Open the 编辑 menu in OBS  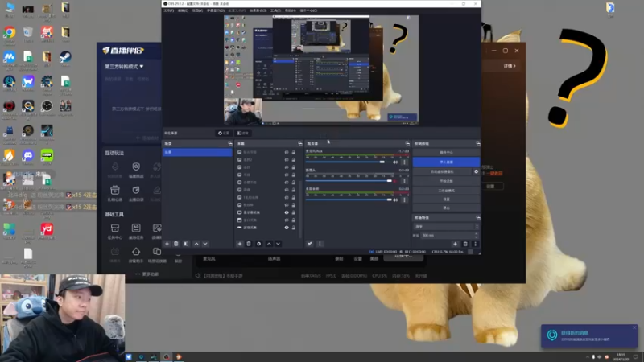[x=184, y=10]
